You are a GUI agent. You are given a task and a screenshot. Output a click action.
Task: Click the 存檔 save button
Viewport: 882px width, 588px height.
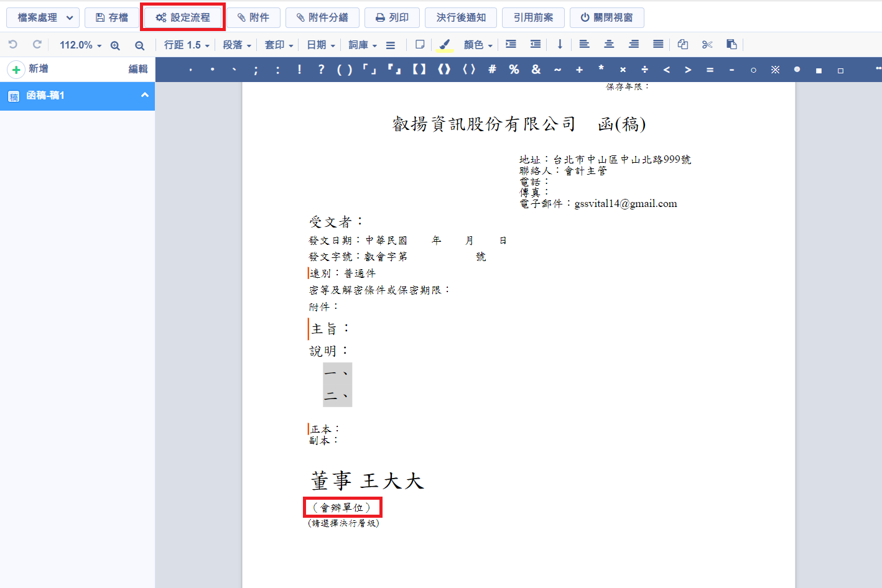click(112, 17)
